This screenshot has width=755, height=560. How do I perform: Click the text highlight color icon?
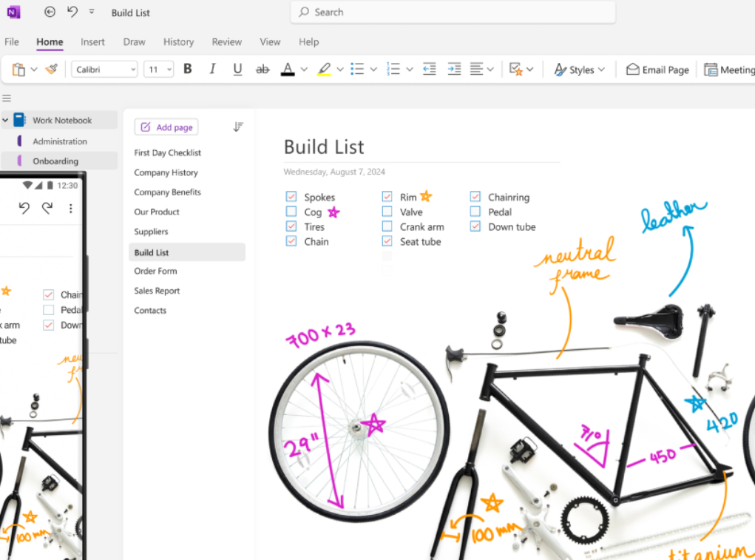pos(324,70)
